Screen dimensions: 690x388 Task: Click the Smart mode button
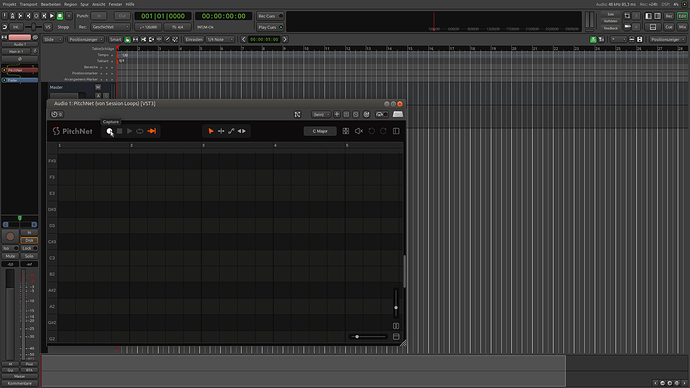[115, 39]
